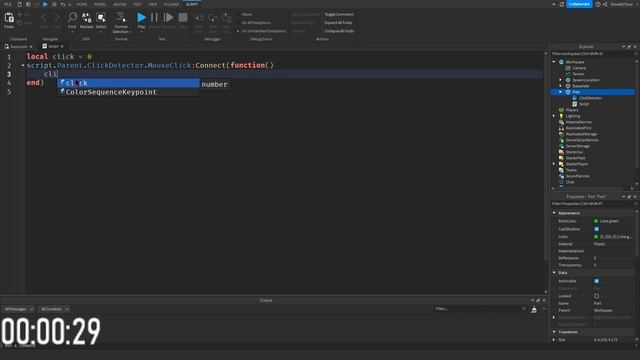Click the Output Filter input field
The image size is (640, 360).
click(x=480, y=309)
